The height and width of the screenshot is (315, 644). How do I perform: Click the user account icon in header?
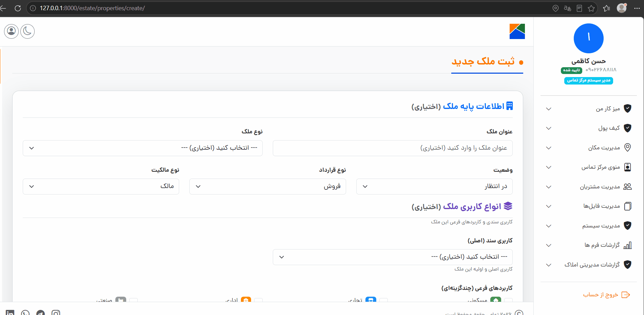11,31
